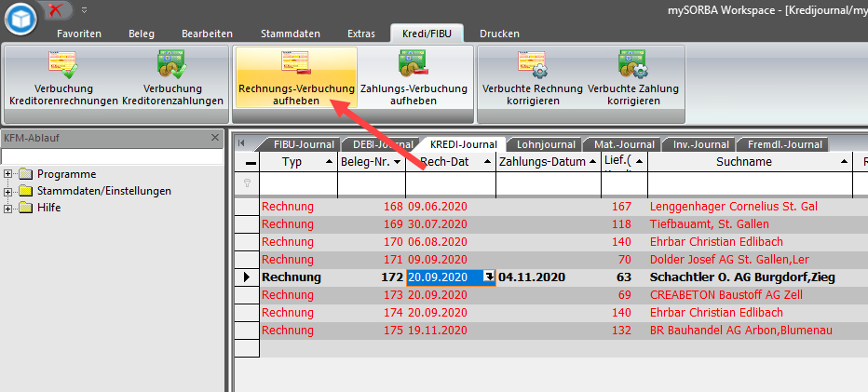Click the date 30.07.2020
Image resolution: width=868 pixels, height=392 pixels.
pyautogui.click(x=438, y=224)
